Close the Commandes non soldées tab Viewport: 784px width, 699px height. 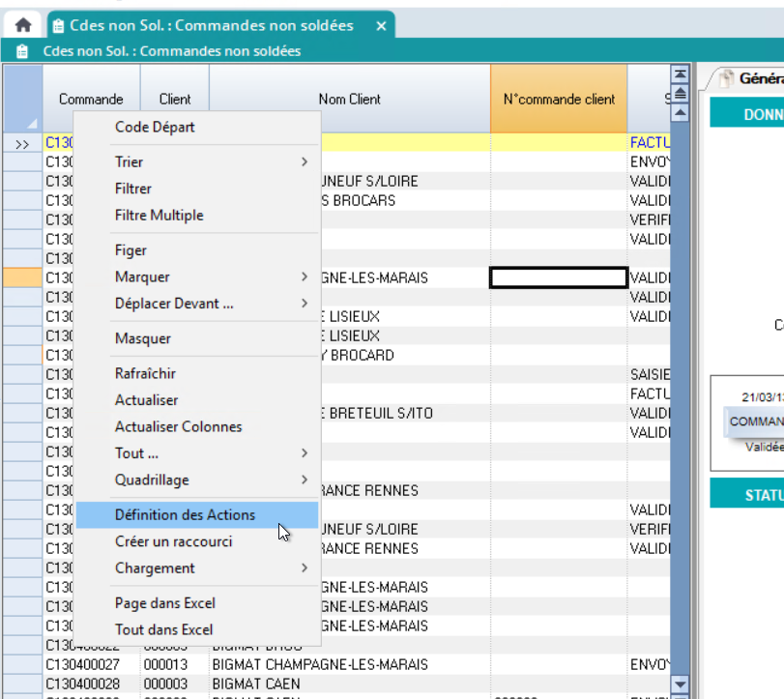[381, 26]
